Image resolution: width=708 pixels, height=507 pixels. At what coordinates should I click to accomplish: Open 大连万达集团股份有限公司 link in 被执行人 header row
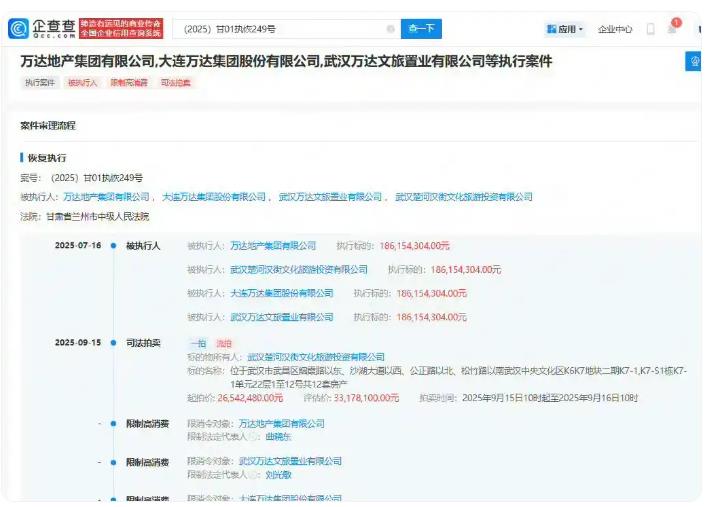point(214,197)
